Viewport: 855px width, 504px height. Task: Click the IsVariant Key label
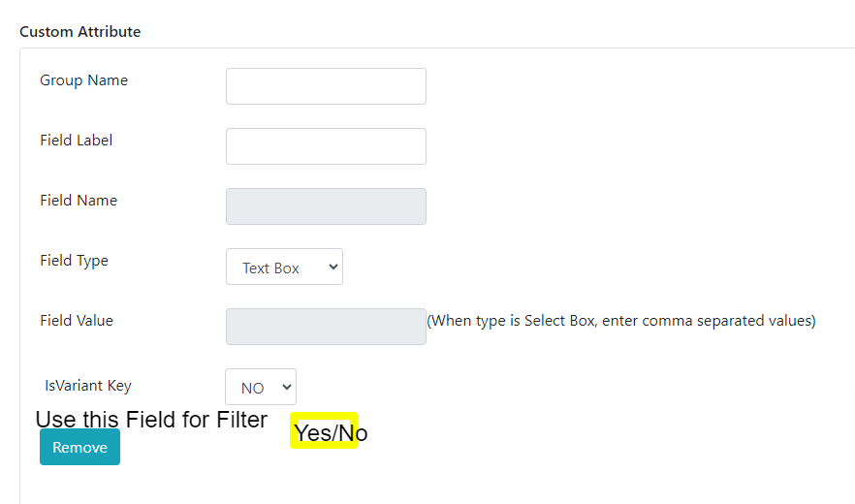click(88, 386)
